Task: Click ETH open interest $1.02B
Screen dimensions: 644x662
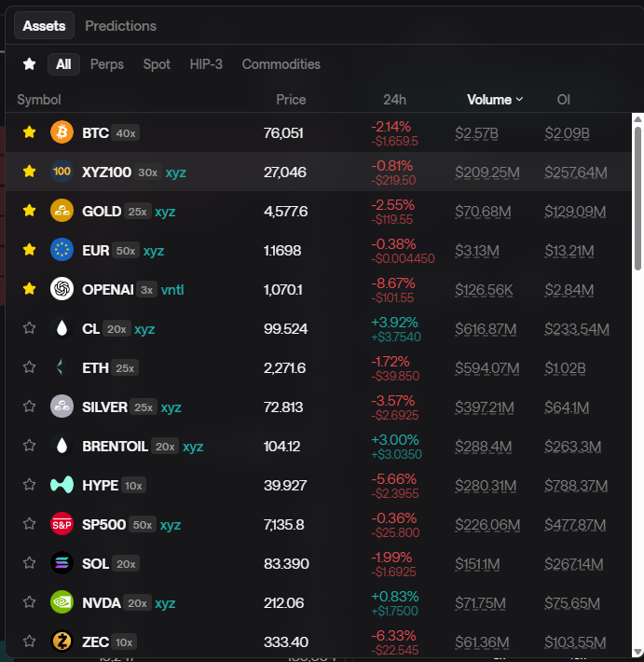Action: pos(565,368)
